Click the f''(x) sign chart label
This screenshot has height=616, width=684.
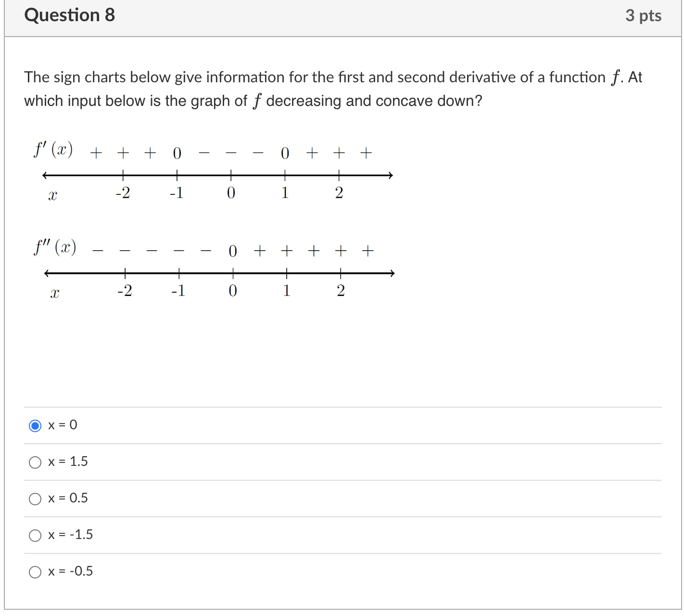(55, 247)
